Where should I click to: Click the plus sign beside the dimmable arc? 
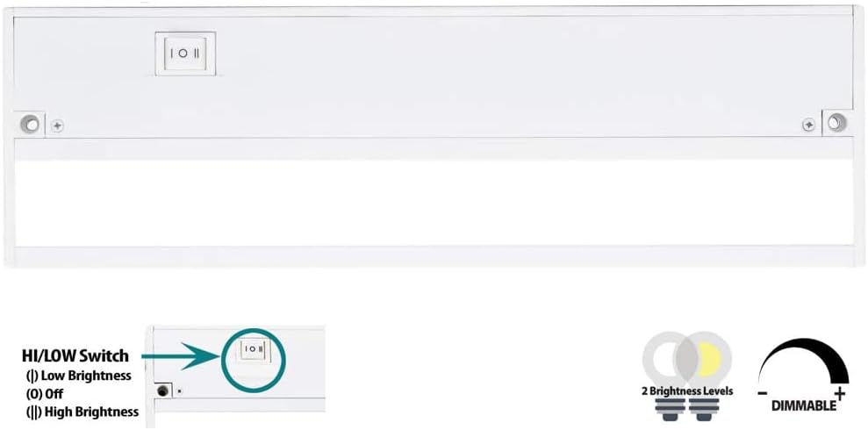[x=840, y=394]
